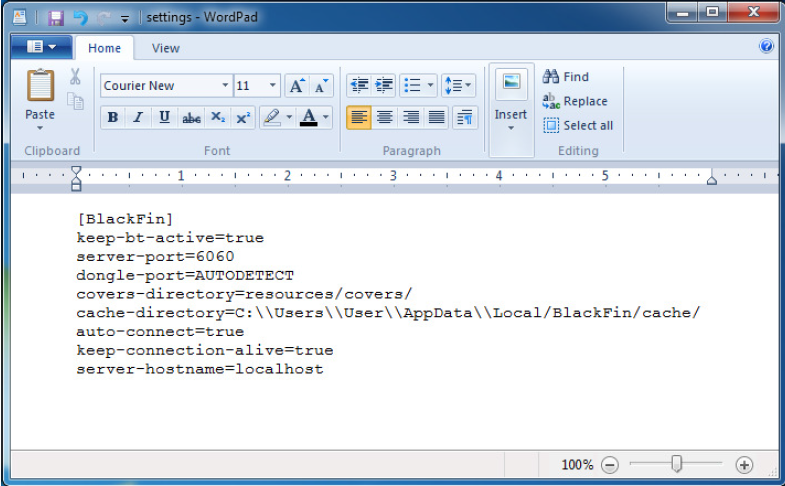Open Customize Quick Access Toolbar dropdown
The height and width of the screenshot is (486, 785).
coord(125,19)
